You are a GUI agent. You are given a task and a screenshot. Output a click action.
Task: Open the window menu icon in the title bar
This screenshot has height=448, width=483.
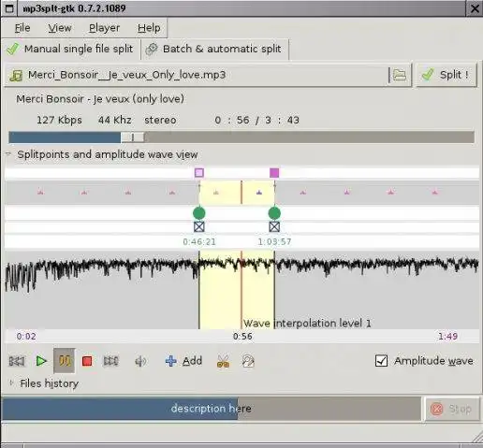tap(9, 8)
